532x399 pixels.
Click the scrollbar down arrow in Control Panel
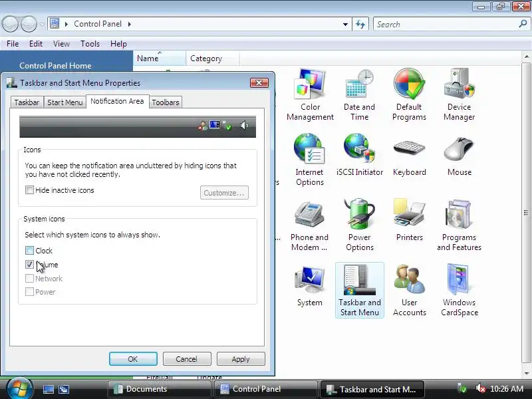point(527,373)
